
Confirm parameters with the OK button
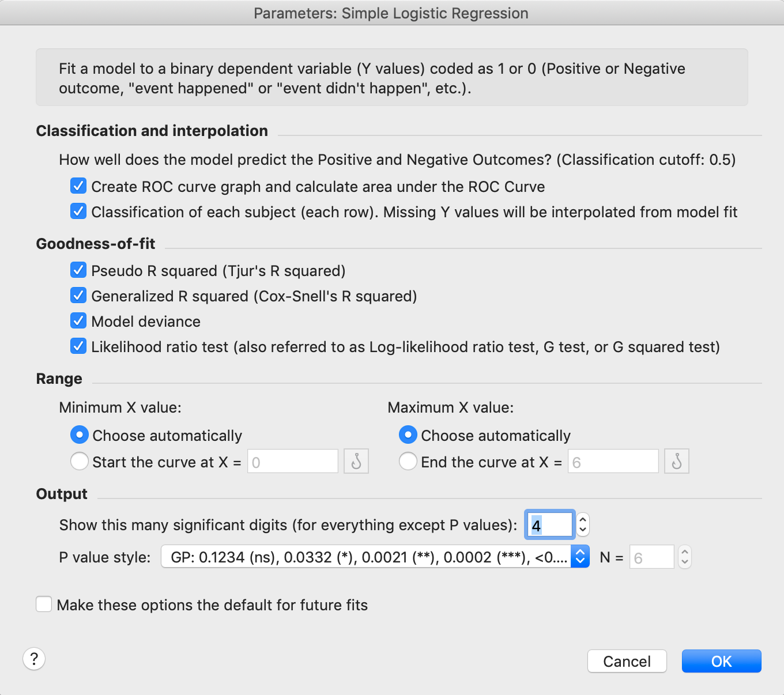pyautogui.click(x=721, y=661)
